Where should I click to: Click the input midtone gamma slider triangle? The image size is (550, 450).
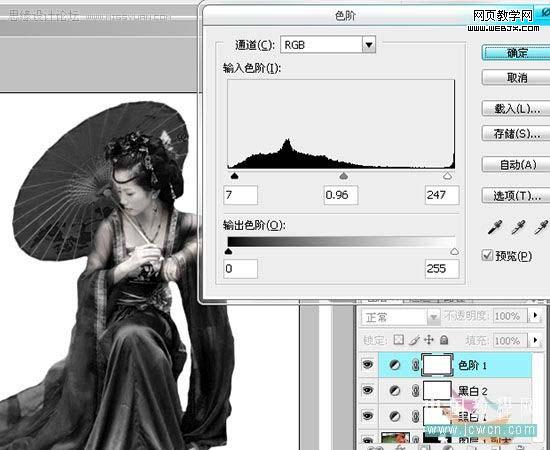[x=344, y=176]
